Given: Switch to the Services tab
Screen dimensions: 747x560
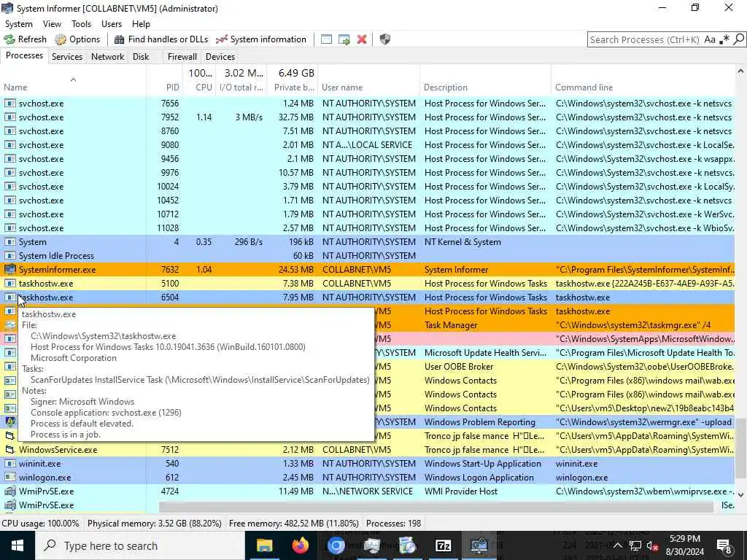Looking at the screenshot, I should coord(67,57).
